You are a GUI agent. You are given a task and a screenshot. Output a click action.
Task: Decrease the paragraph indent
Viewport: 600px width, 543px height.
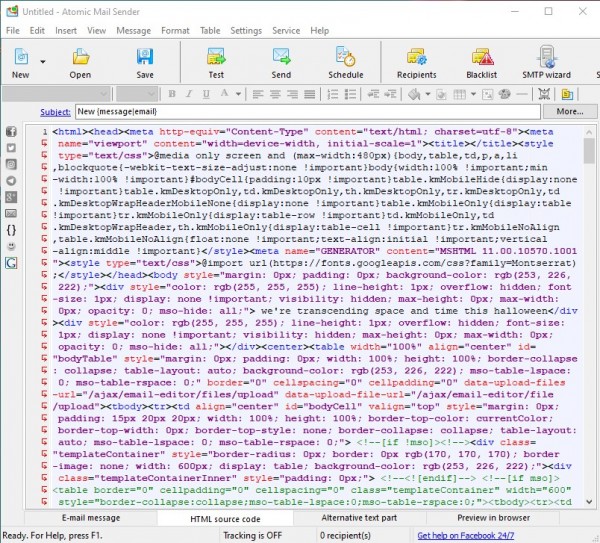point(373,94)
